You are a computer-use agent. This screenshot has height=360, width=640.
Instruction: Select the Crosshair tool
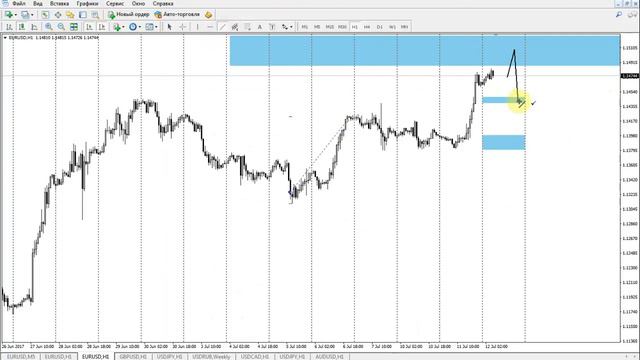pos(182,27)
